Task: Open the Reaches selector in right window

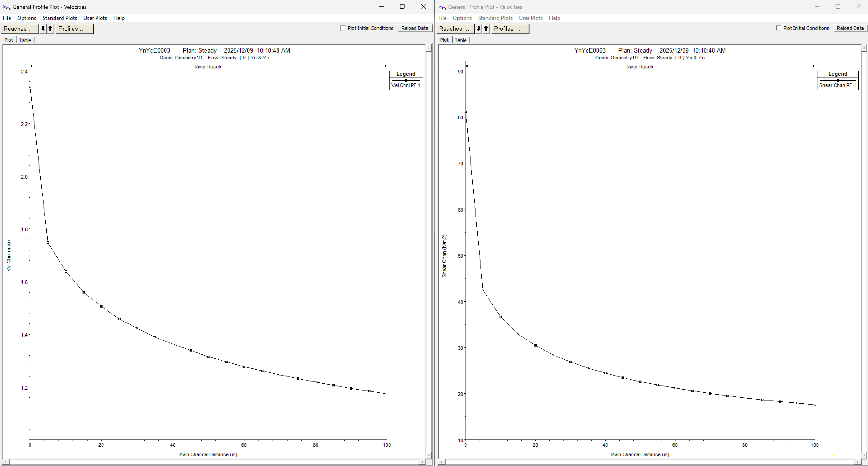Action: [455, 29]
